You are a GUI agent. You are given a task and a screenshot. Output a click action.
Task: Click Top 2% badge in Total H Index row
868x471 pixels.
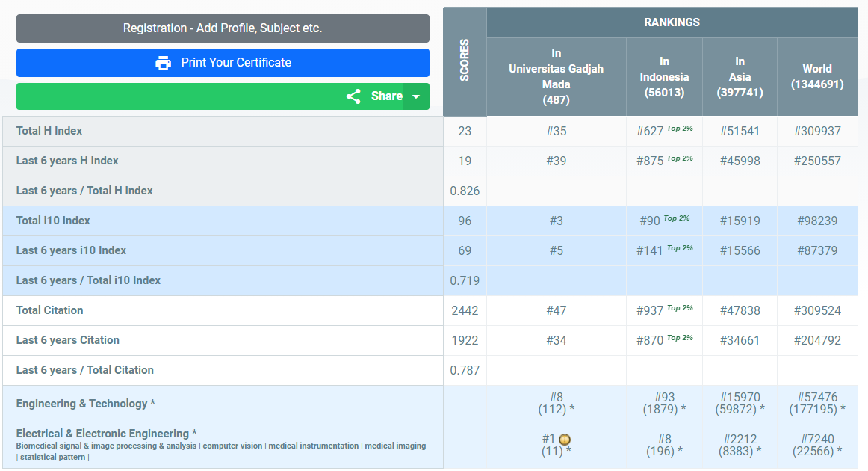coord(680,129)
